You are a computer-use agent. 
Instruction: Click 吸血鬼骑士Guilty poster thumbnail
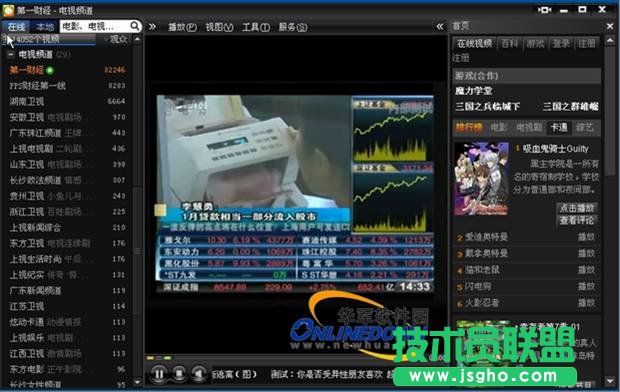(x=481, y=179)
